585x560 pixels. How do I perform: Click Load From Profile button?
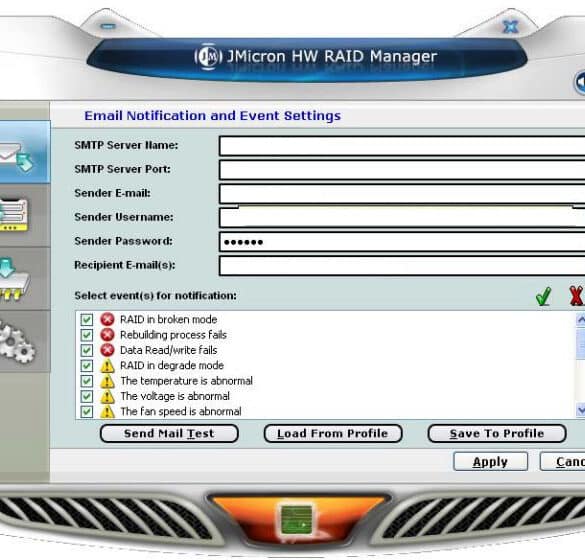pos(333,434)
